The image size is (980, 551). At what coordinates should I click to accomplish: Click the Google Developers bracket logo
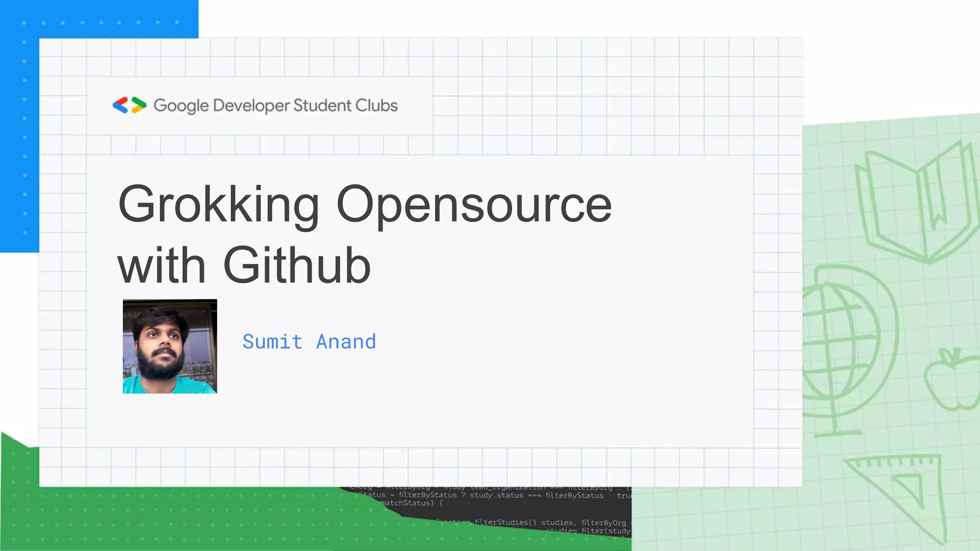point(129,105)
